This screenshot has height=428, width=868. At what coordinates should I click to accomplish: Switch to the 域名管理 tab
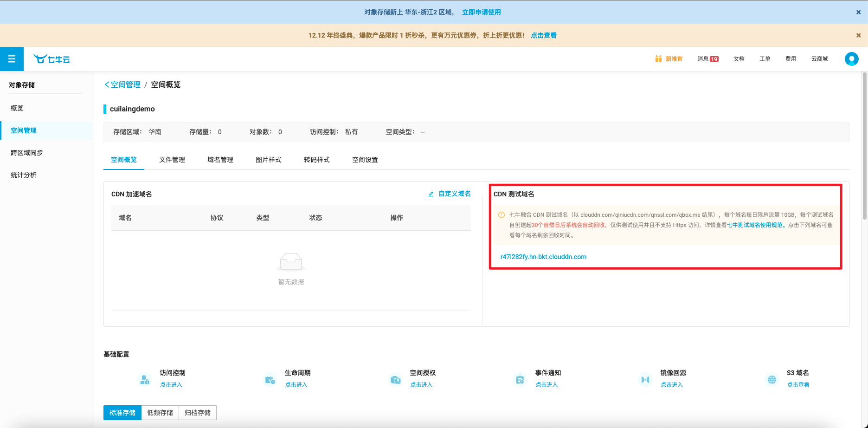[x=220, y=160]
